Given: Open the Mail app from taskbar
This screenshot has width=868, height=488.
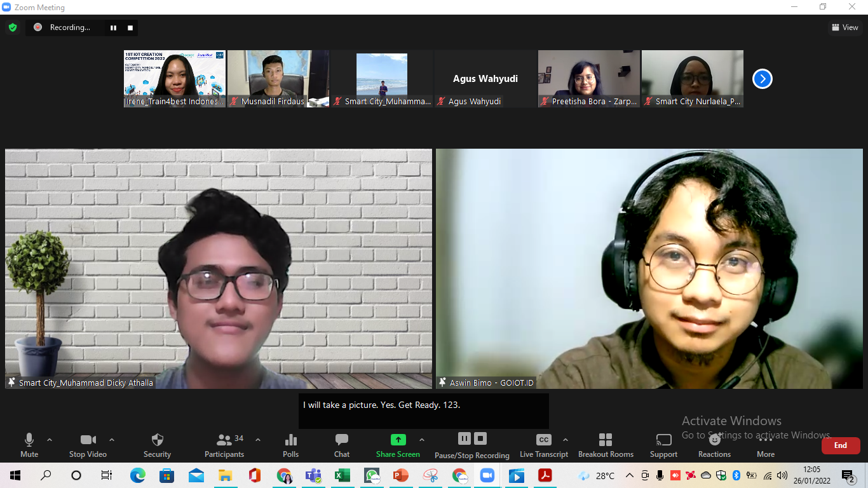Looking at the screenshot, I should point(196,475).
